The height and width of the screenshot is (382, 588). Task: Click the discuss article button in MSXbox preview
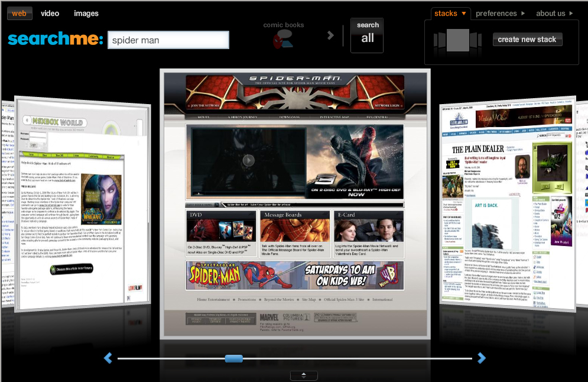point(72,268)
